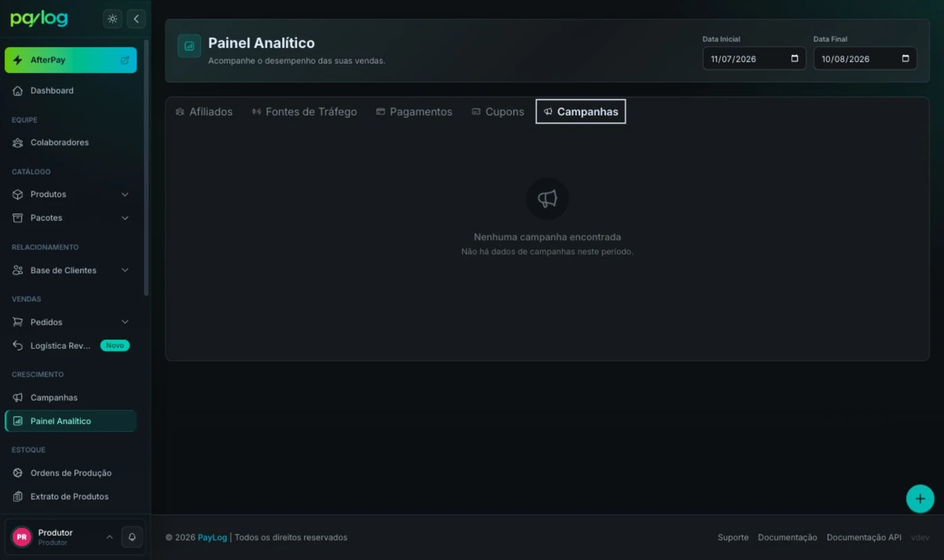Click the paylog logo

[x=39, y=19]
